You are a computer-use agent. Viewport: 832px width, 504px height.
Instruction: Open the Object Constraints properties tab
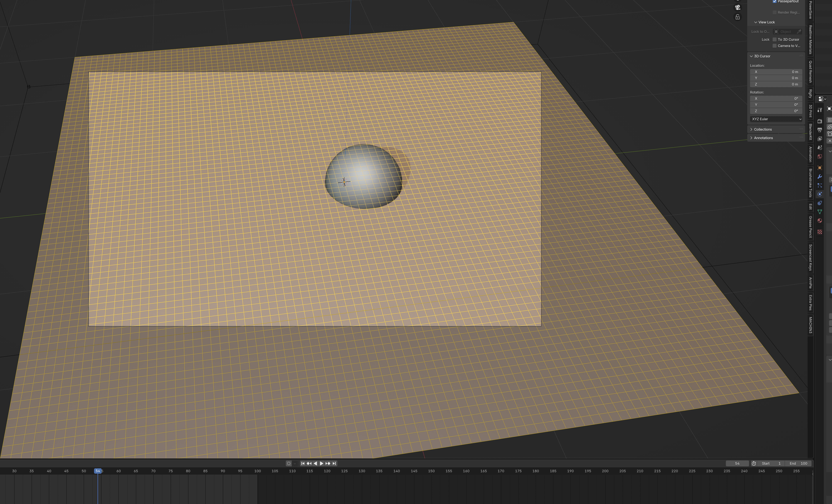tap(820, 203)
